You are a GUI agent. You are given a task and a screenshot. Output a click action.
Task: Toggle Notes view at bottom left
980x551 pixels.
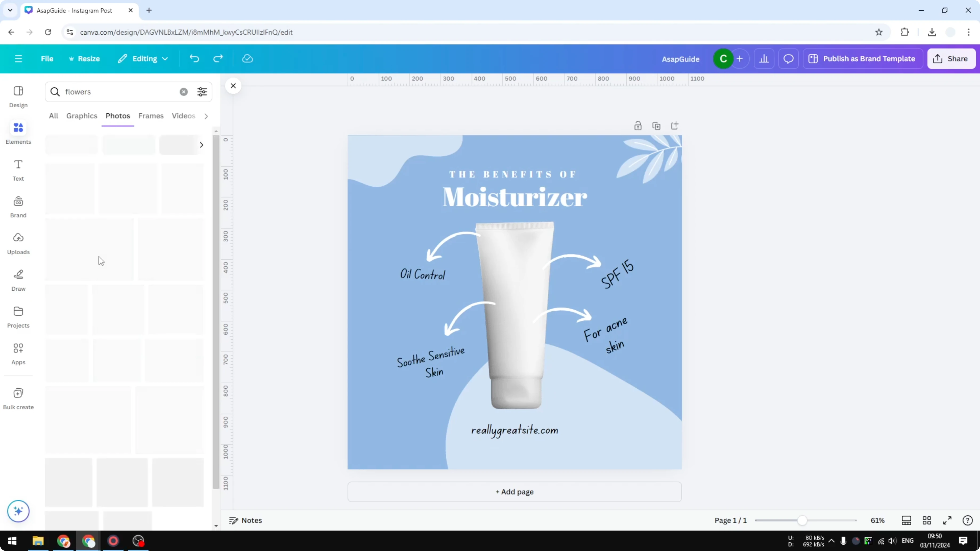click(x=245, y=520)
